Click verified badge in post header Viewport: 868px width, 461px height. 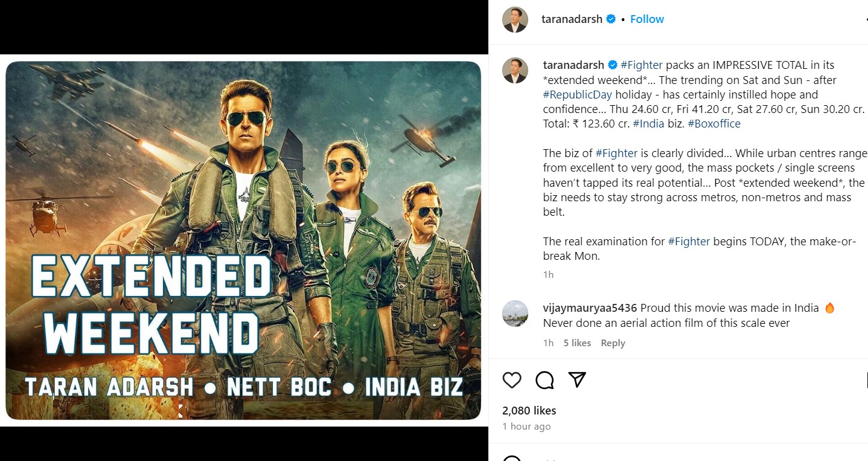pos(611,19)
